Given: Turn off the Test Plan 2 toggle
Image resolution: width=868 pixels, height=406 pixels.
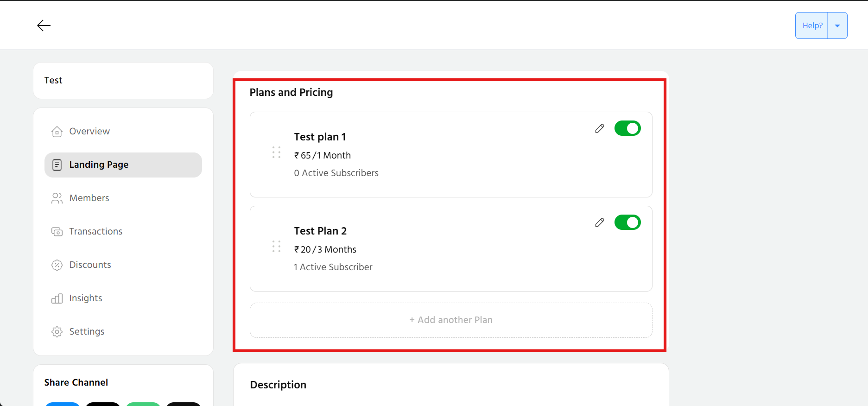Looking at the screenshot, I should (627, 222).
